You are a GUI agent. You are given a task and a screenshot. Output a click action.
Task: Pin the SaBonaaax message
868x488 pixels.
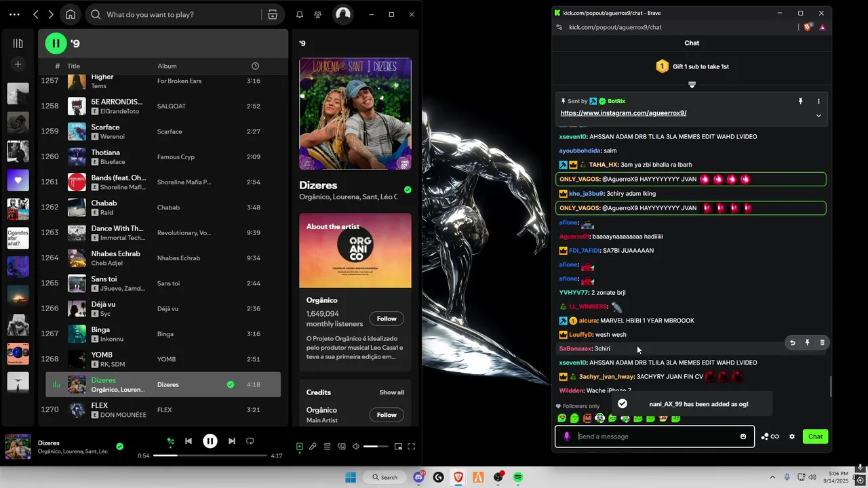click(807, 343)
